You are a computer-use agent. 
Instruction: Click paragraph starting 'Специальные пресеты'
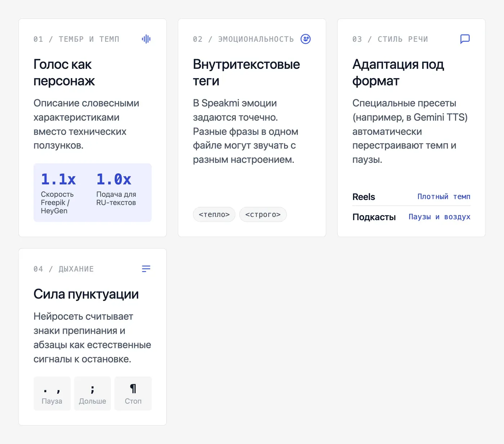(410, 131)
